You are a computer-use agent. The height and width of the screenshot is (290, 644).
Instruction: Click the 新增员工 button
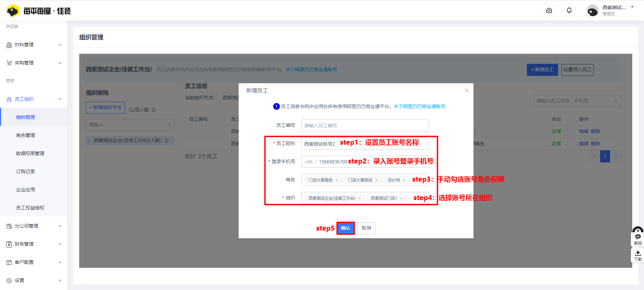click(542, 69)
